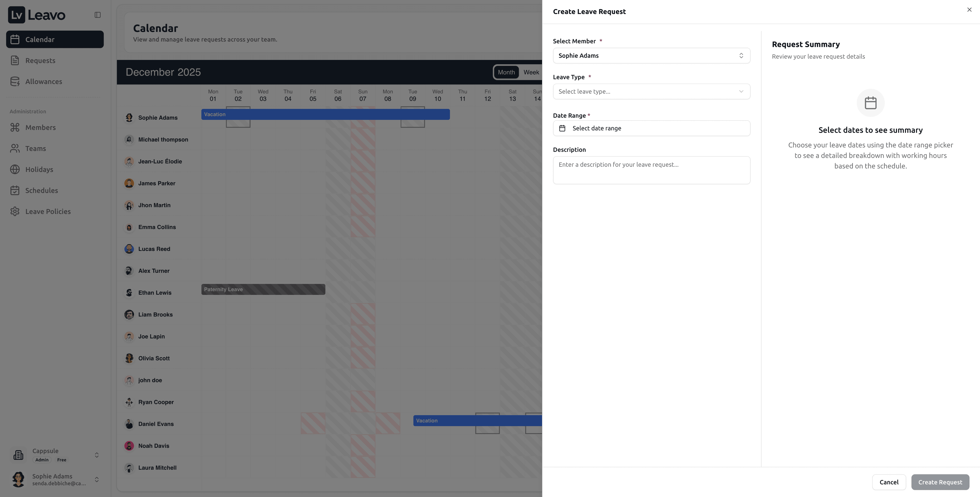Click the Create Request button
The width and height of the screenshot is (980, 497).
(940, 482)
